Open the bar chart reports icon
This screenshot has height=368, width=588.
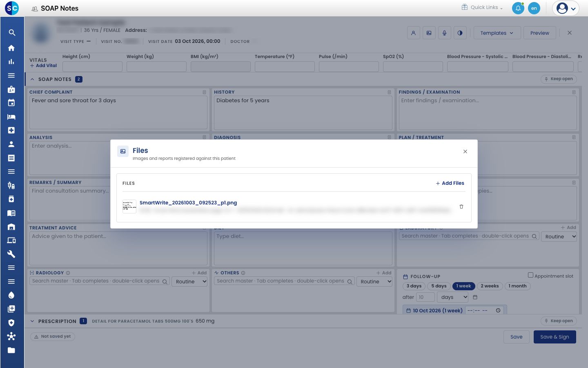[11, 62]
